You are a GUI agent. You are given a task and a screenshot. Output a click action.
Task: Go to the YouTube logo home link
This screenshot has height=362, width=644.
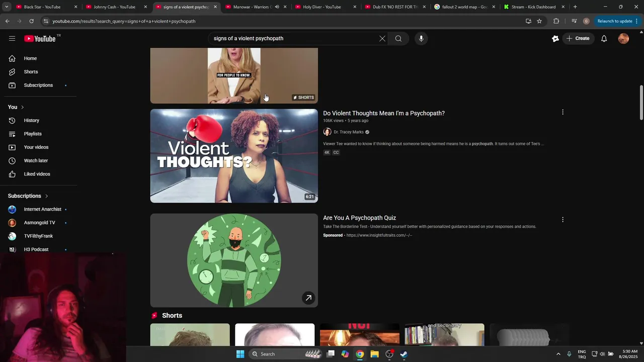[x=40, y=39]
